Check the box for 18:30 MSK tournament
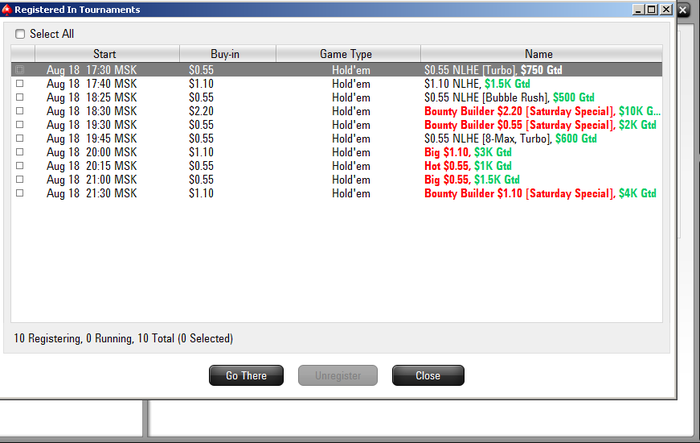Viewport: 700px width, 443px height. (x=20, y=111)
